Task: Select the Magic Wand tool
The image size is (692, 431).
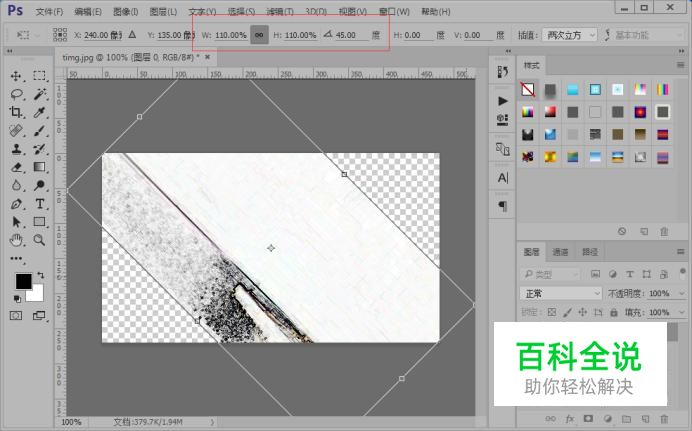Action: [x=40, y=94]
